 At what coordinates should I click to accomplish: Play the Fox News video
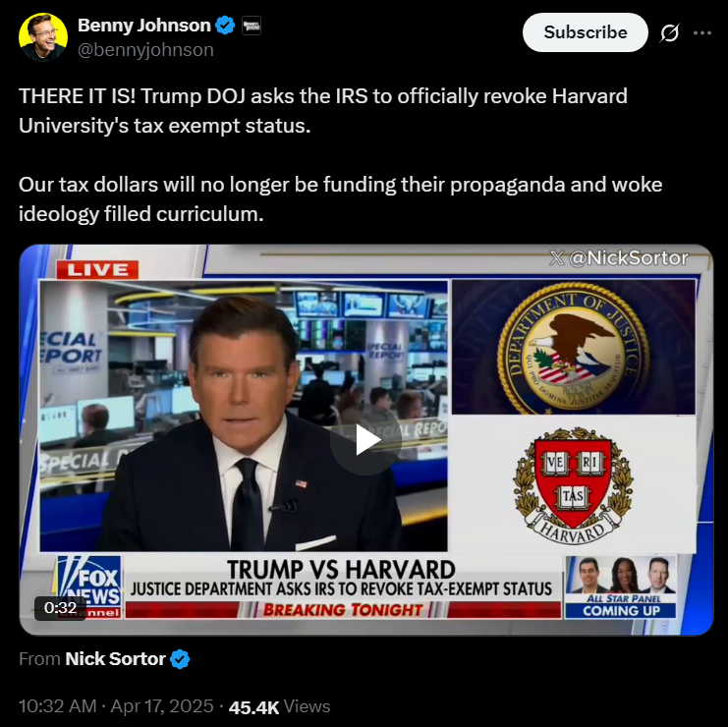click(x=365, y=439)
